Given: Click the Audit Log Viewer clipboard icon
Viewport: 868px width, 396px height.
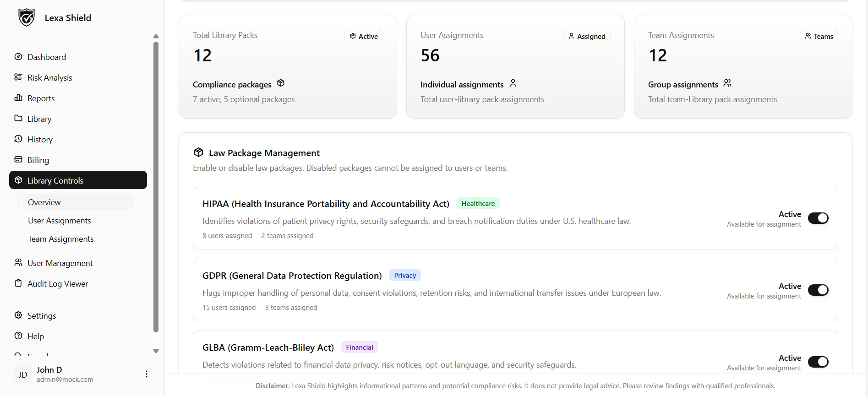Looking at the screenshot, I should [18, 283].
